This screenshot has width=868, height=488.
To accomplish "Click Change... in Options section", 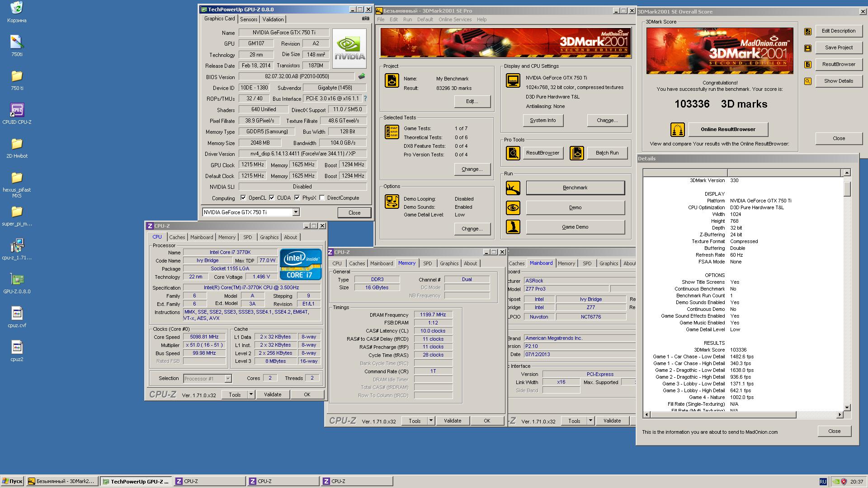I will pos(472,229).
